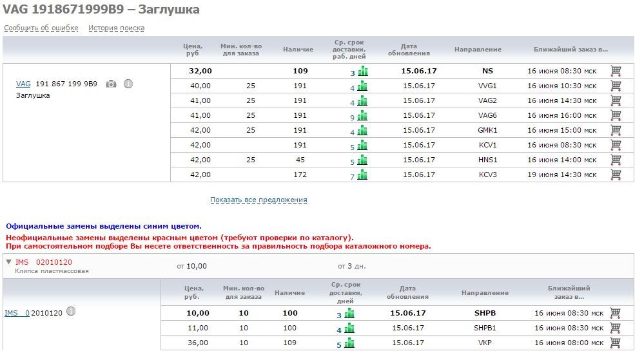The image size is (644, 360).
Task: Add VAG6 offer to cart
Action: [x=615, y=115]
